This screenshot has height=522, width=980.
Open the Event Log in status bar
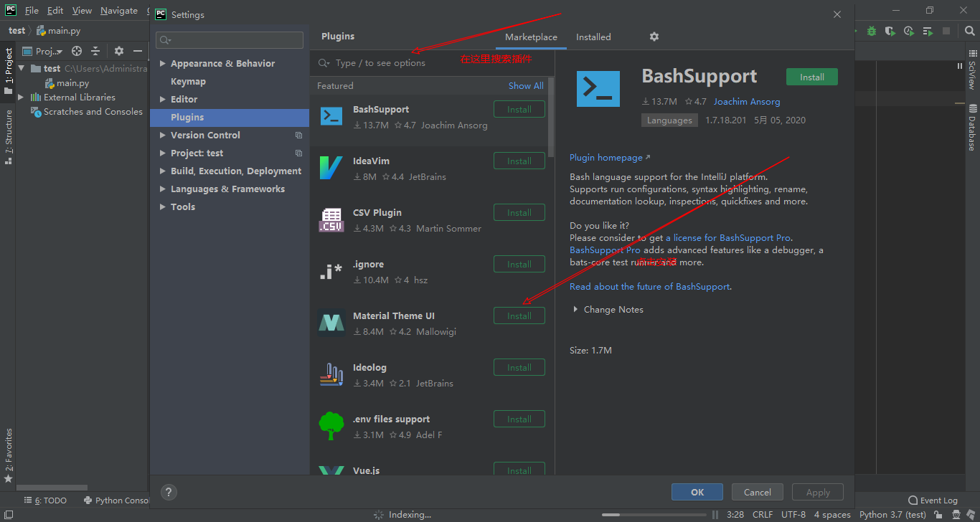(933, 500)
